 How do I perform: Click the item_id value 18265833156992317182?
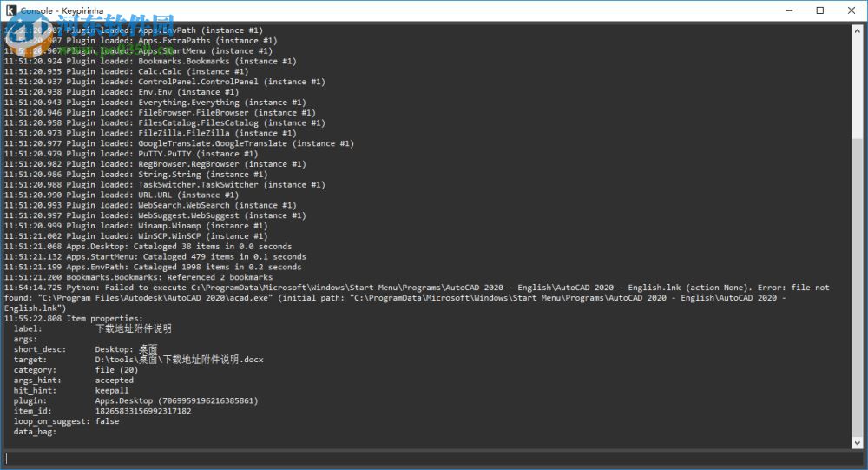coord(143,411)
